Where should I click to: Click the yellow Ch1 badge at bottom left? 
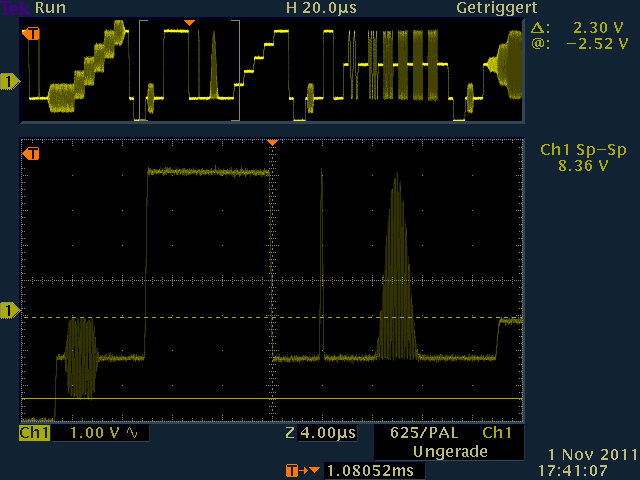34,434
